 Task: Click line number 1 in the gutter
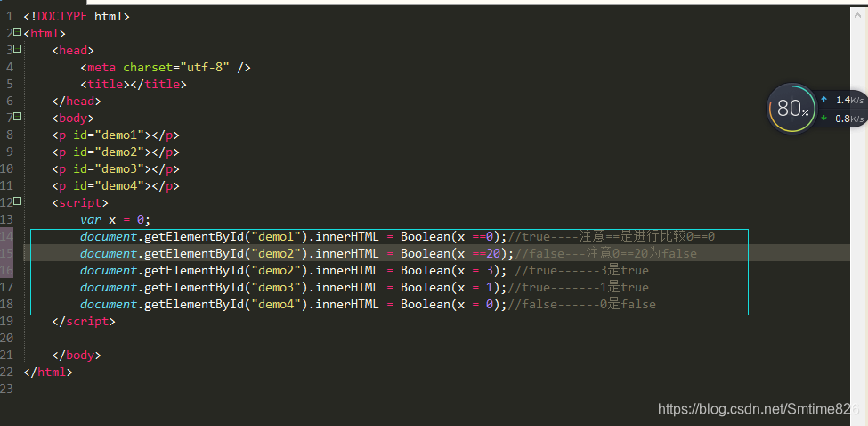click(x=10, y=17)
